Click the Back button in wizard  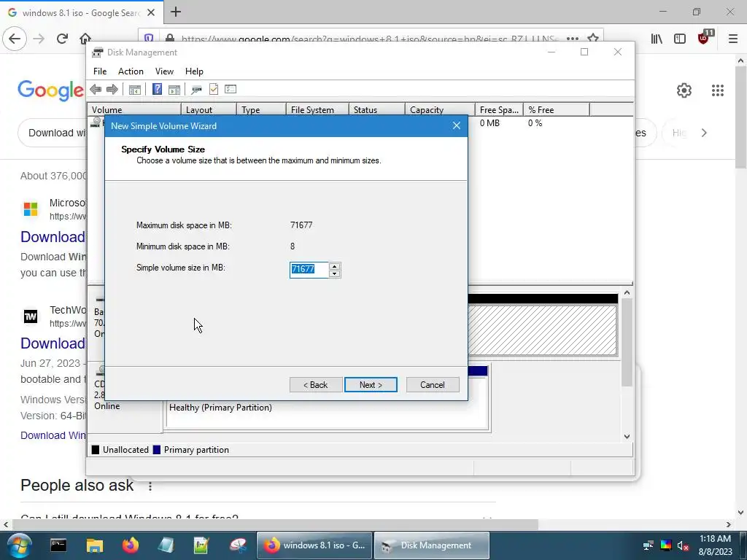click(x=316, y=385)
